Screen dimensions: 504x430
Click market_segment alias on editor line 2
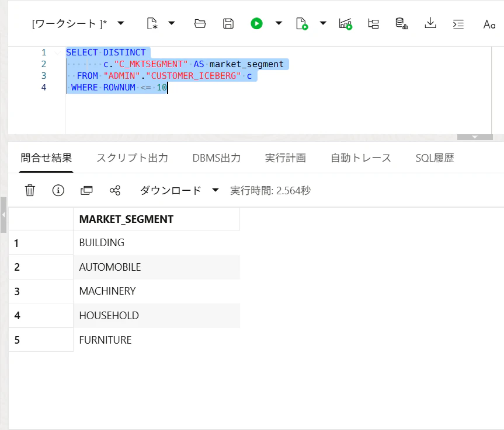click(246, 64)
